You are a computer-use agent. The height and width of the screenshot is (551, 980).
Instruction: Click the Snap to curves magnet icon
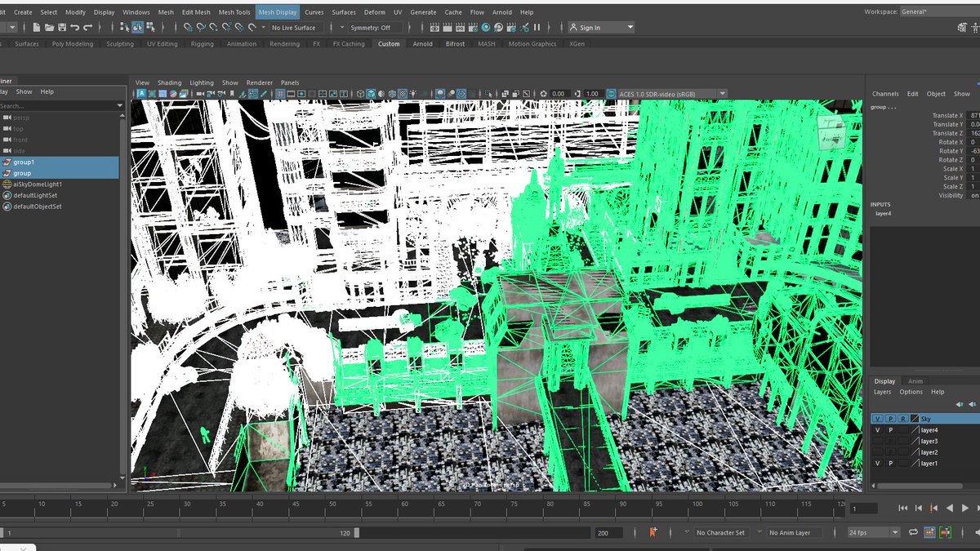pyautogui.click(x=201, y=27)
